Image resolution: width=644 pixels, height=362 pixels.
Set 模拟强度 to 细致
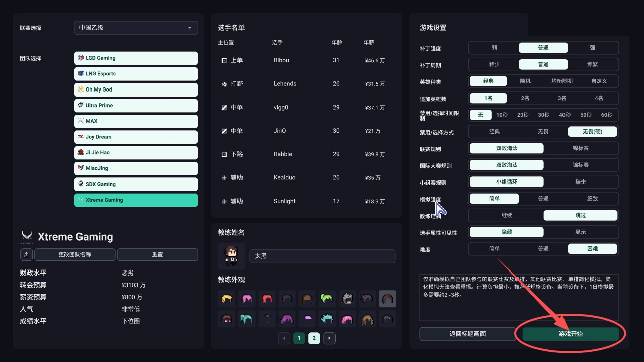pos(592,199)
